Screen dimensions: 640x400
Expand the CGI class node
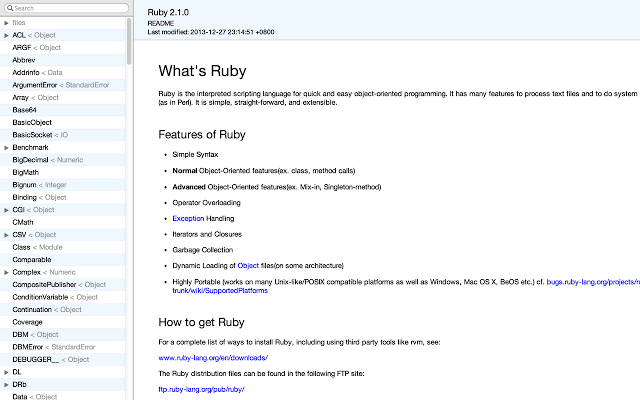point(6,210)
